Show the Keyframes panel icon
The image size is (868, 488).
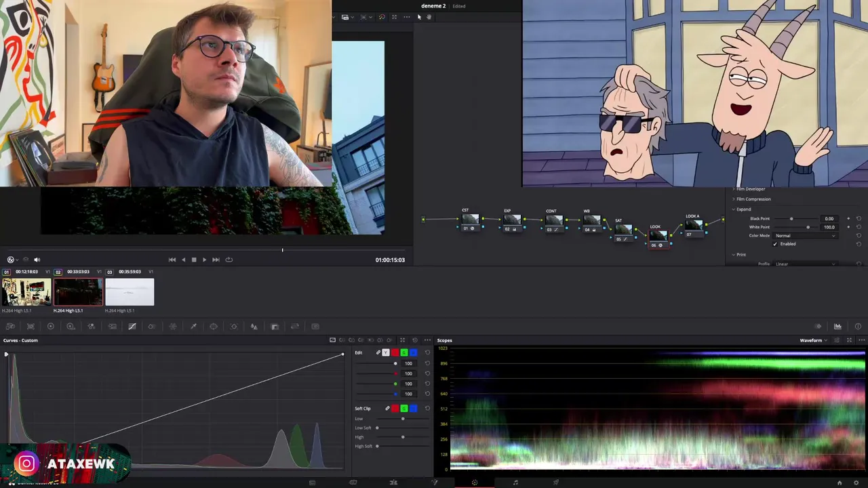[818, 327]
